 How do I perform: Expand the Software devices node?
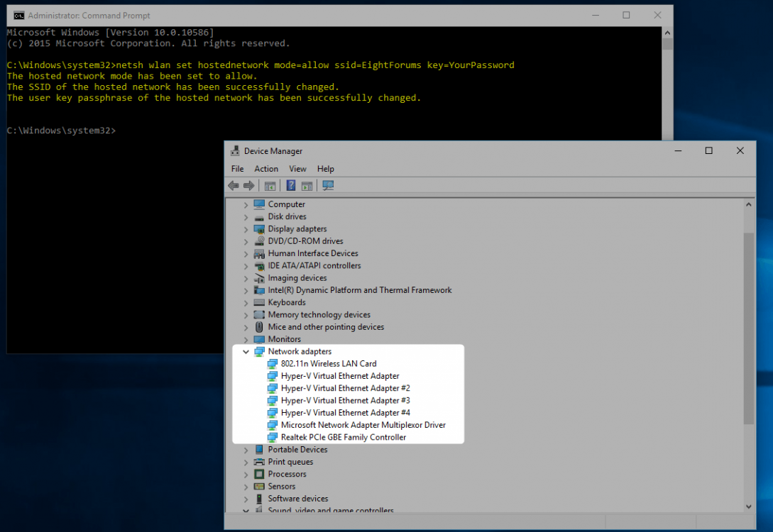coord(246,499)
